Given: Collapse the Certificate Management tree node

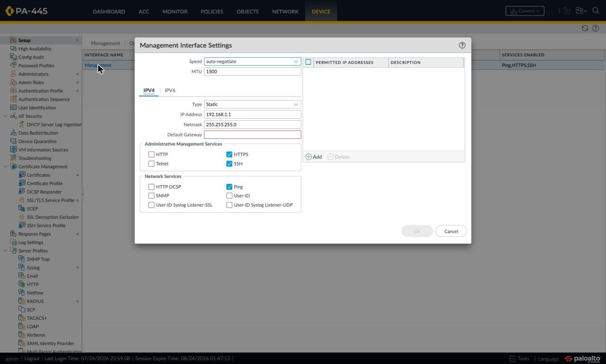Looking at the screenshot, I should pos(5,167).
